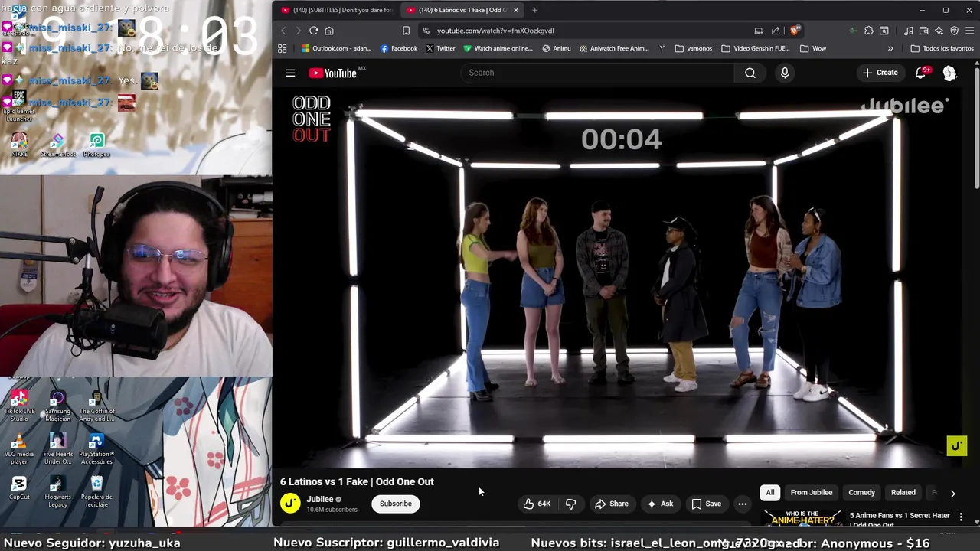Like the video with the 64K thumbs-up

537,504
